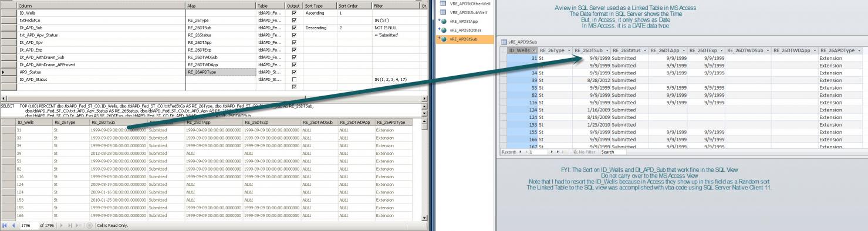Enable Output checkbox for ID_APD_Status row
Image resolution: width=868 pixels, height=231 pixels.
coord(293,79)
